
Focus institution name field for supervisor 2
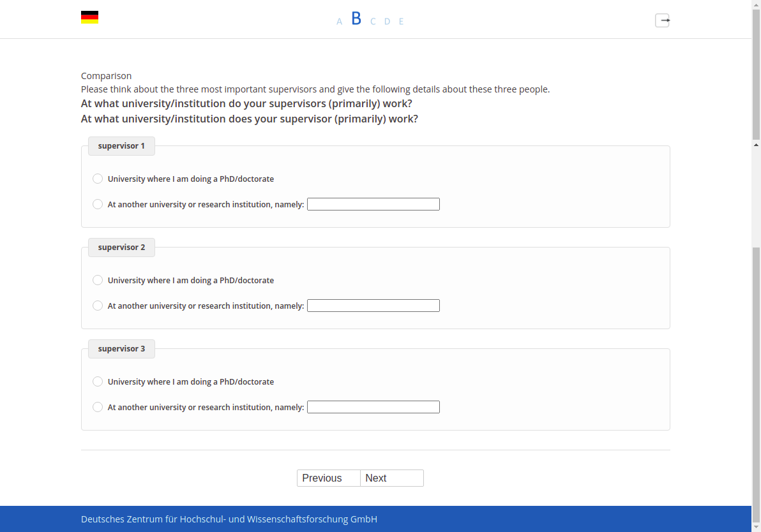(373, 306)
